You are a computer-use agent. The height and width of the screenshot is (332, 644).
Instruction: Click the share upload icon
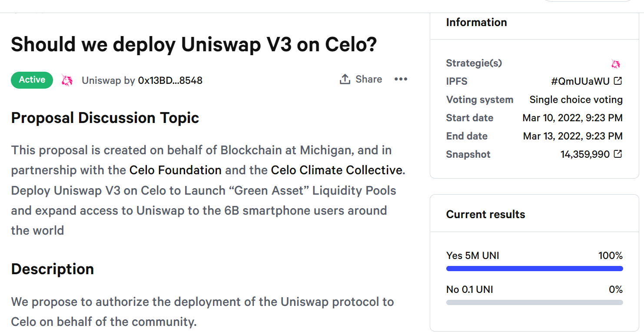345,79
